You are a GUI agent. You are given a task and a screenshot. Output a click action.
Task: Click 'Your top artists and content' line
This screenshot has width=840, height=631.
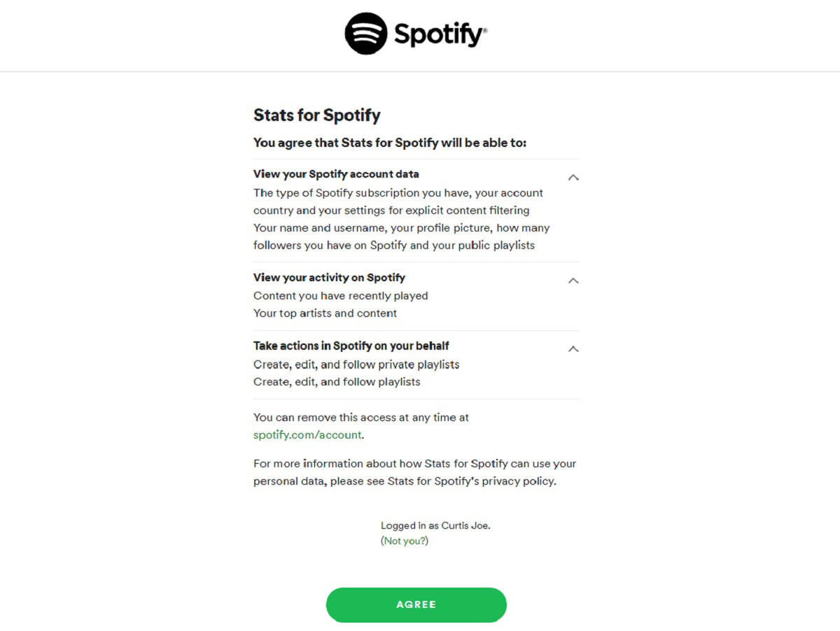pos(325,313)
